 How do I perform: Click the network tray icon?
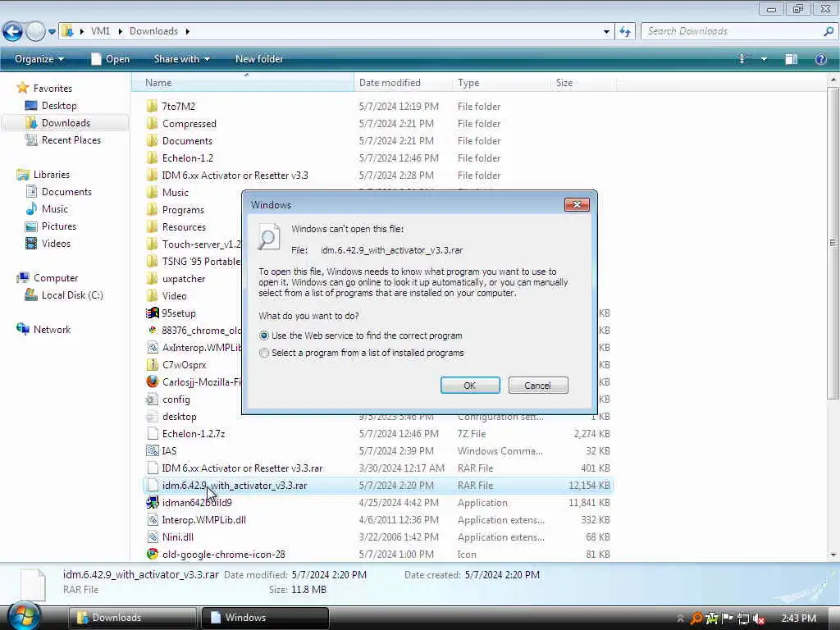(742, 619)
